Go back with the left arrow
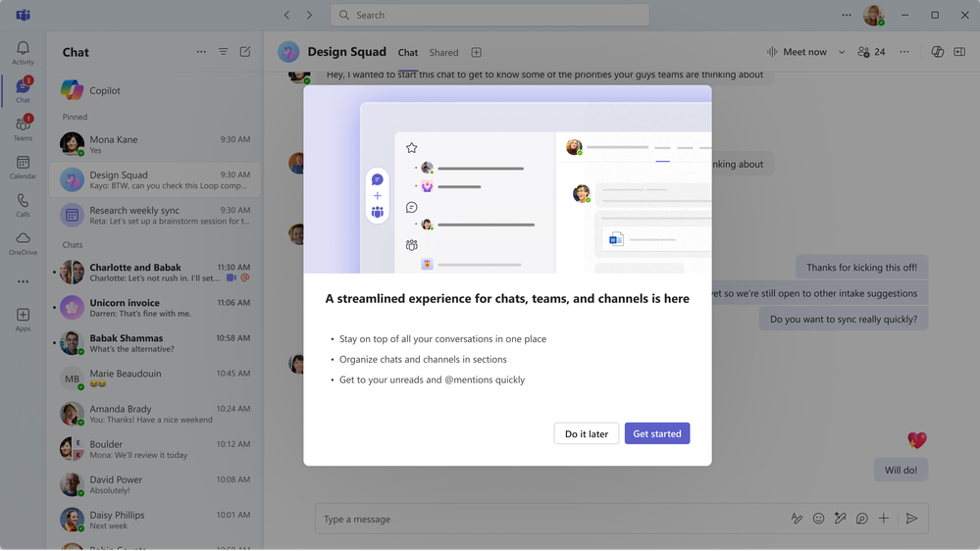This screenshot has height=551, width=980. coord(286,15)
